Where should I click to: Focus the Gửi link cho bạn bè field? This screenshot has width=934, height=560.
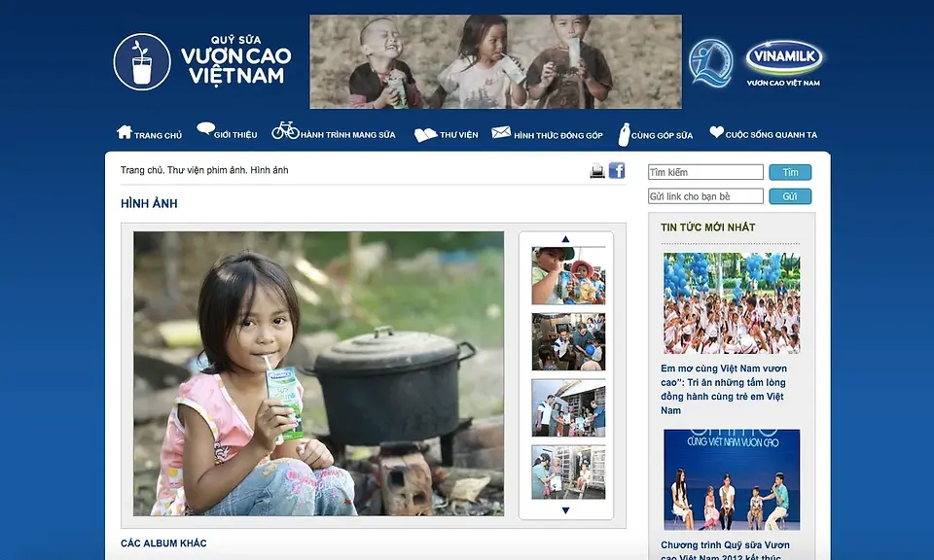(x=705, y=196)
